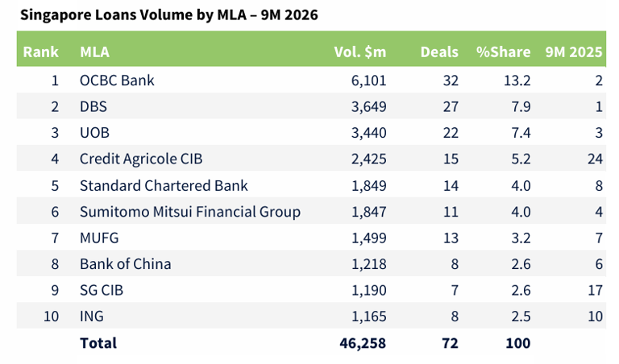Click DBS share '7.9'
Screen dimensions: 619x364
coord(521,106)
